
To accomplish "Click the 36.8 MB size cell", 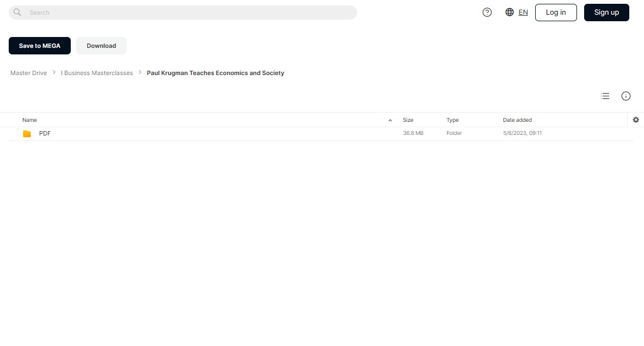I will tap(413, 133).
